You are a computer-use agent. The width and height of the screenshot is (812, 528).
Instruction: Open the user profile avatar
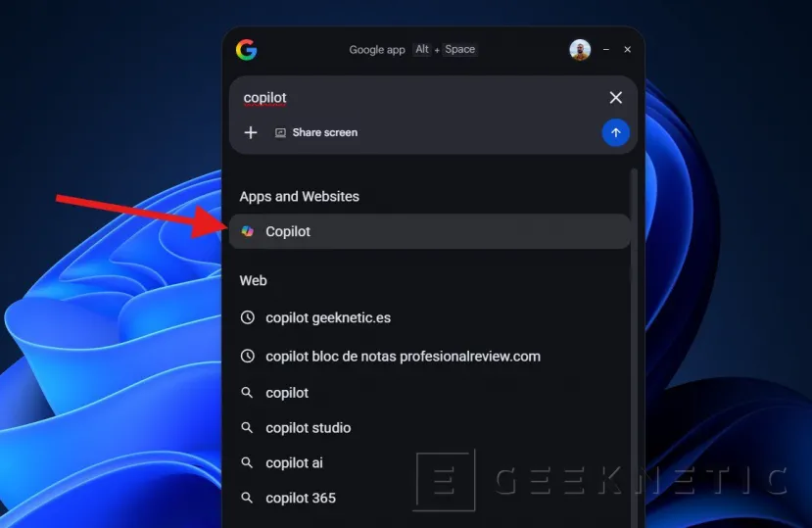coord(580,50)
